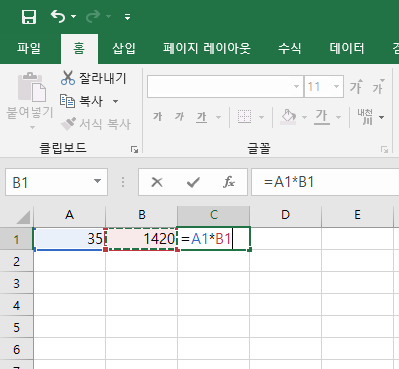Open the 페이지 레이아웃 tab

point(207,48)
